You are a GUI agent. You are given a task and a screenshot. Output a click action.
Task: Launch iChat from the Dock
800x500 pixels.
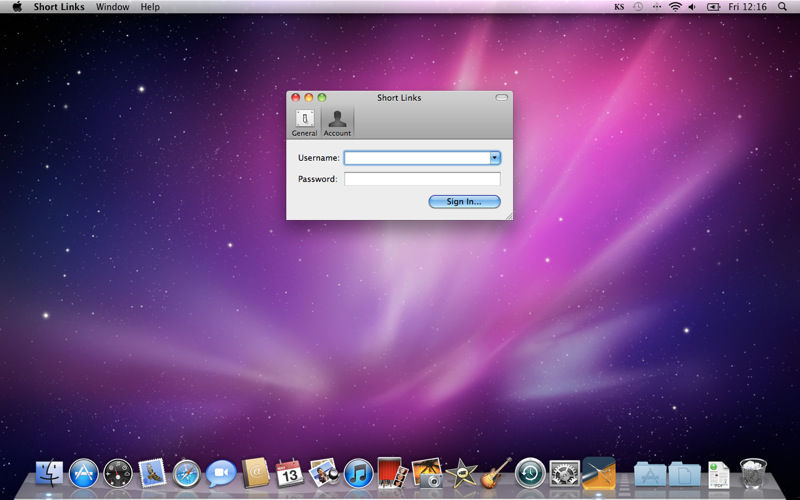[x=221, y=473]
